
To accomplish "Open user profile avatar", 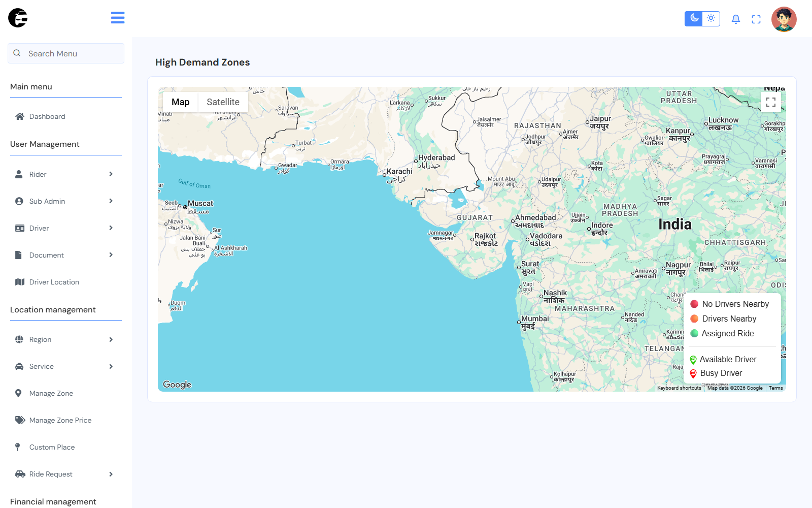I will (x=784, y=19).
